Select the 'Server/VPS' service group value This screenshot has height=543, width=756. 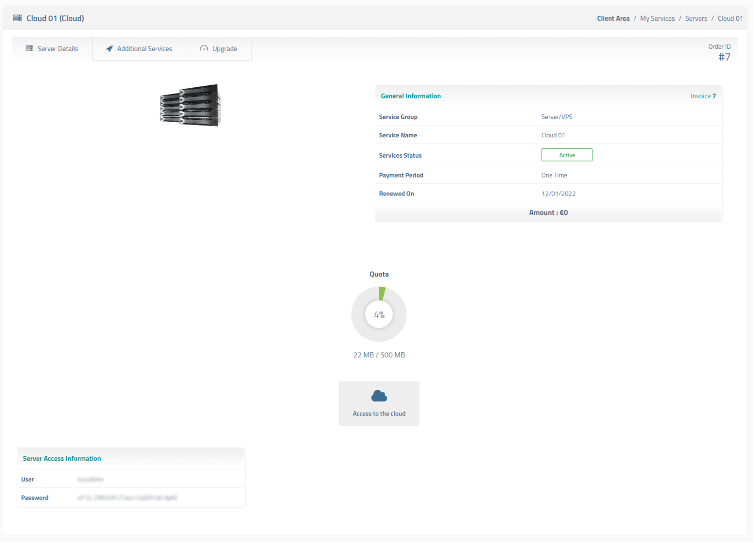pyautogui.click(x=557, y=117)
